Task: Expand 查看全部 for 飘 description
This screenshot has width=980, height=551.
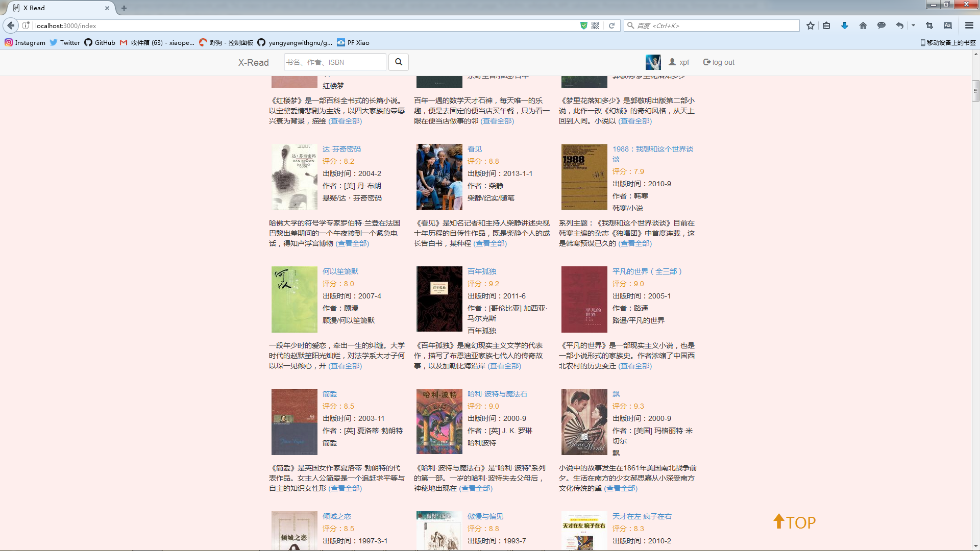Action: 621,488
